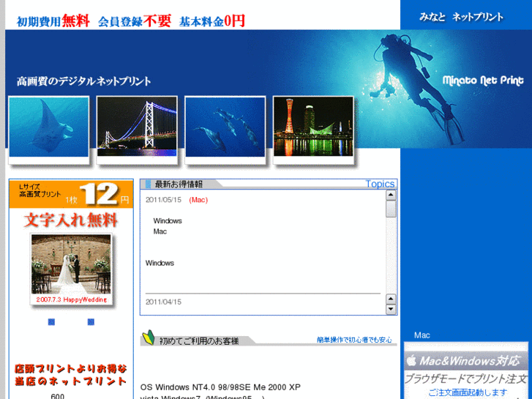The height and width of the screenshot is (399, 532).
Task: Click the 基本料金0円 header text
Action: [212, 21]
